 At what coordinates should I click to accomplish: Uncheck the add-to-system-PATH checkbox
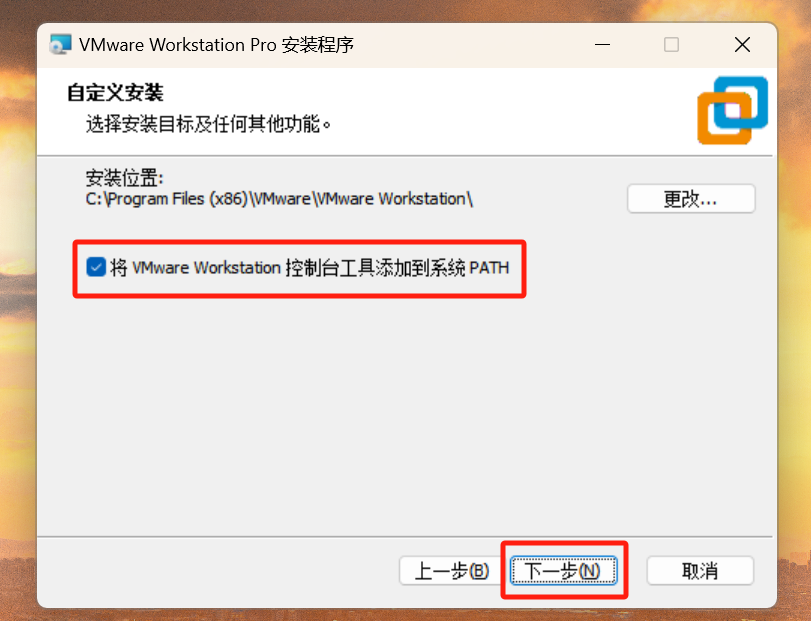coord(96,267)
